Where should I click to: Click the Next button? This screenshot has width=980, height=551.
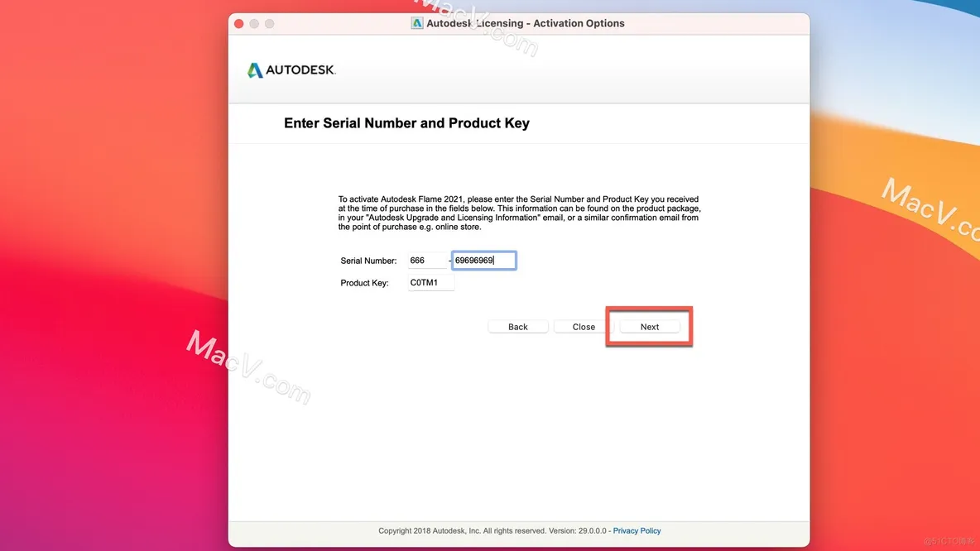(x=650, y=327)
